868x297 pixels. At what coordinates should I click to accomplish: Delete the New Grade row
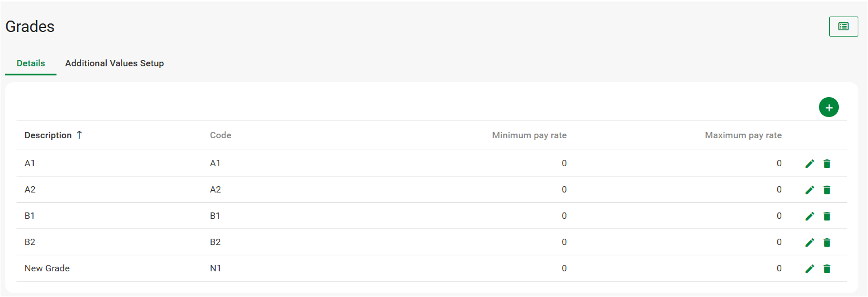(827, 269)
